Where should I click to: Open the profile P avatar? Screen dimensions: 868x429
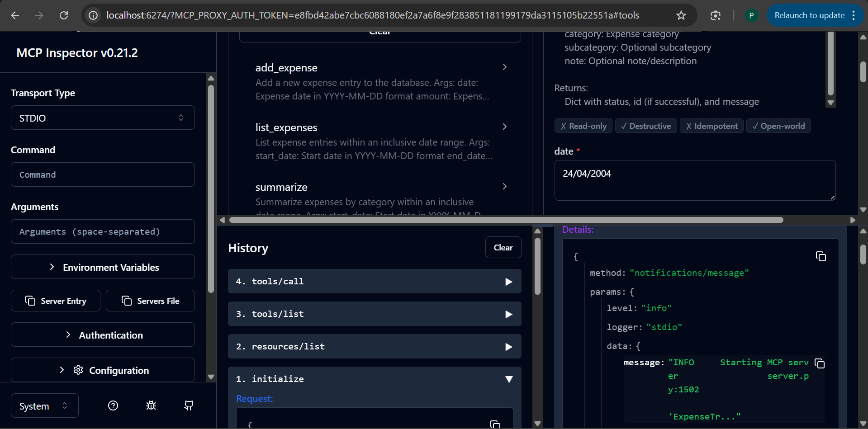[x=751, y=15]
